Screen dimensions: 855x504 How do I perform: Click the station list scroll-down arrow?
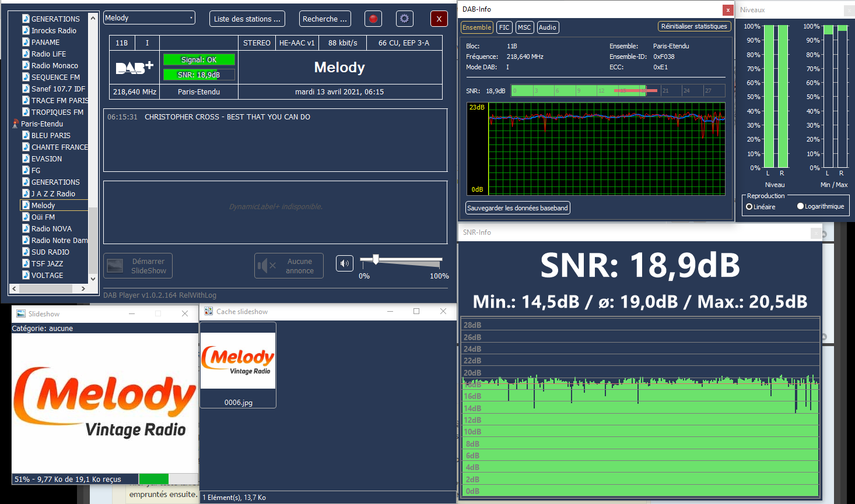click(93, 279)
